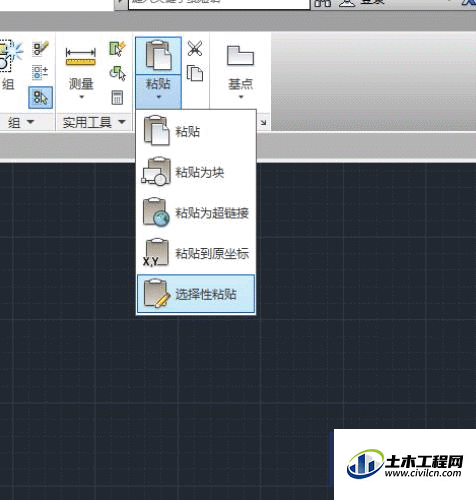Click the add-to-group icon with plus-minus
This screenshot has width=476, height=500.
40,73
